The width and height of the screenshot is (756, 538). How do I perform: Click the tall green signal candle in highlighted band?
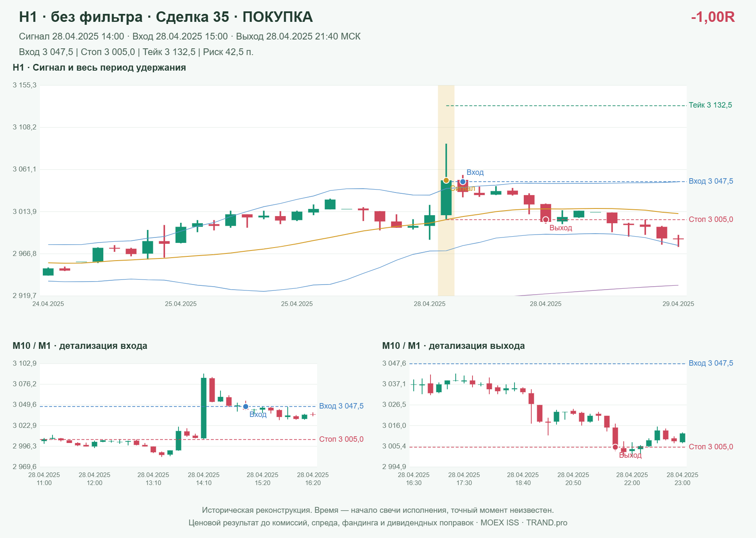pyautogui.click(x=446, y=198)
